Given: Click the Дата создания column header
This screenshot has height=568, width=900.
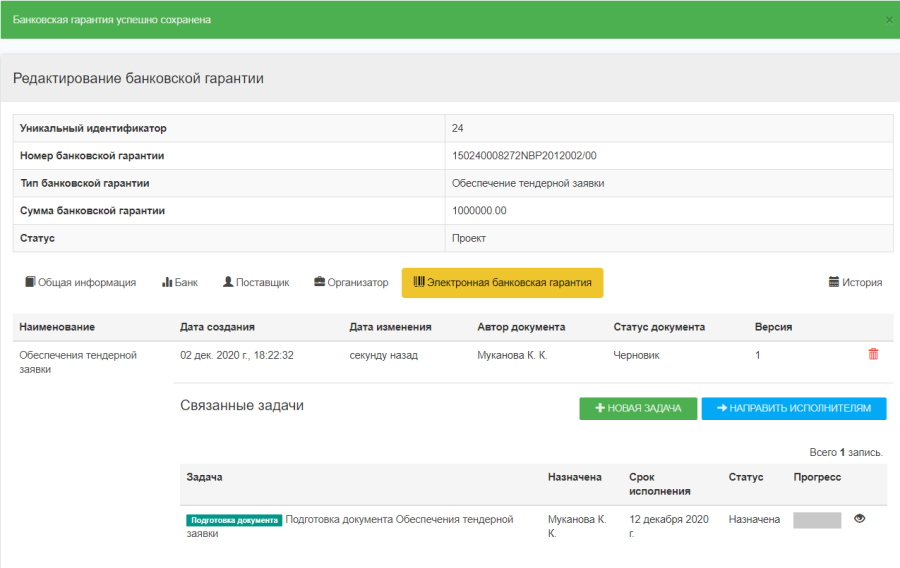Looking at the screenshot, I should click(x=217, y=327).
